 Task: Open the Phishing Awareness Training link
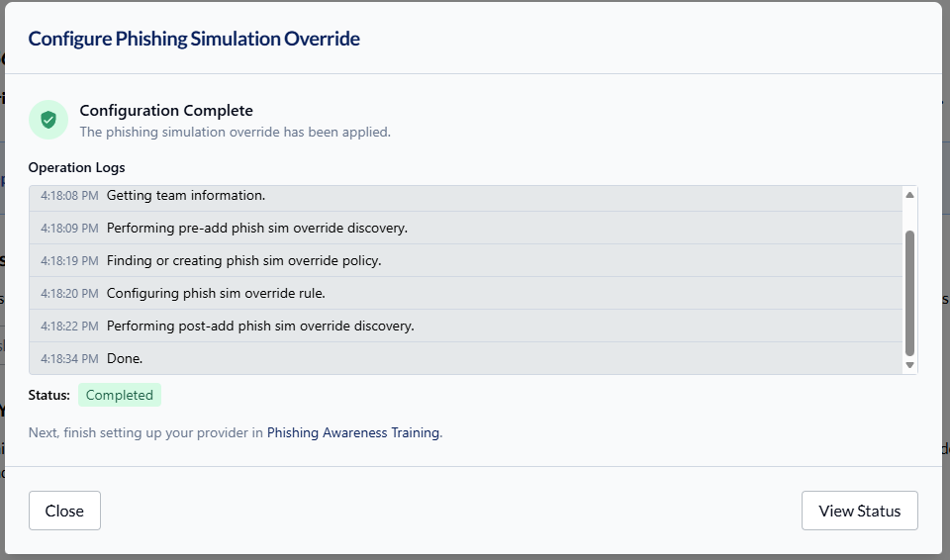click(x=353, y=432)
